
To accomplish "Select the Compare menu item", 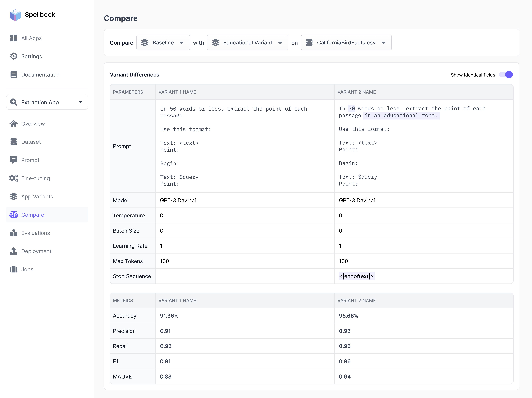I will point(33,215).
